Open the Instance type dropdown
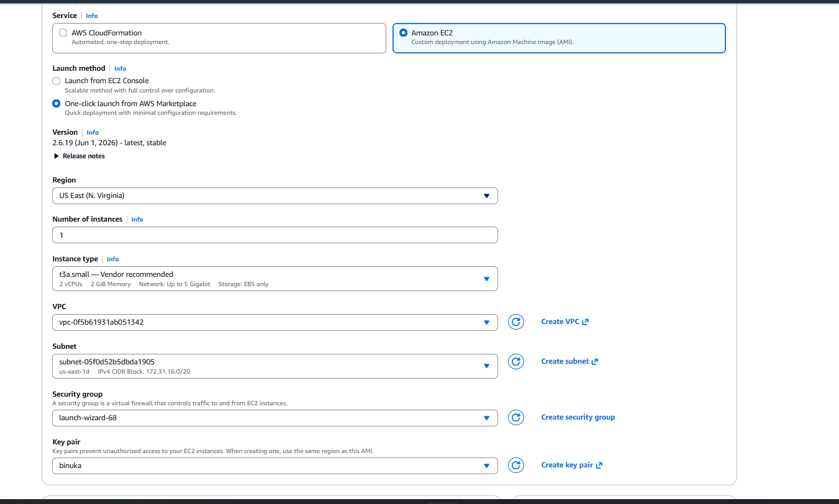Viewport: 839px width, 504px height. pyautogui.click(x=275, y=279)
